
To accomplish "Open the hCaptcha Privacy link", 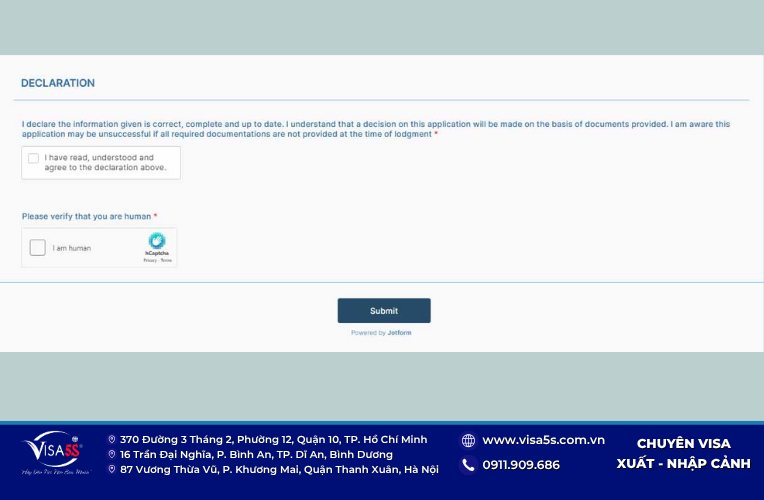I will point(150,260).
